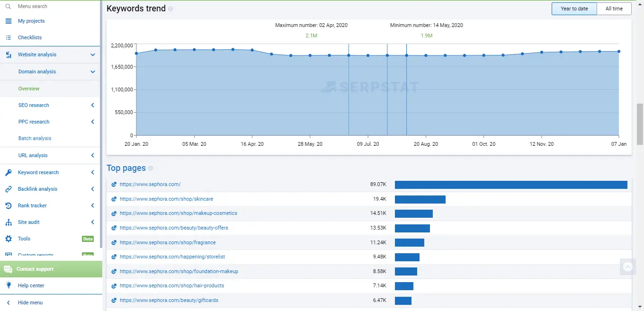Select the Website analysis sidebar icon

coord(9,54)
